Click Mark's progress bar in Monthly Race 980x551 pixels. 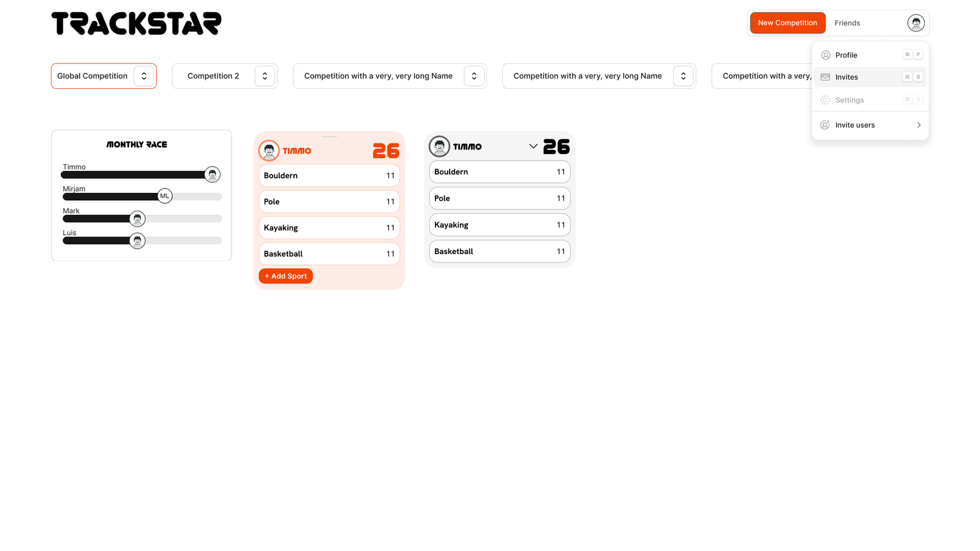click(x=142, y=219)
